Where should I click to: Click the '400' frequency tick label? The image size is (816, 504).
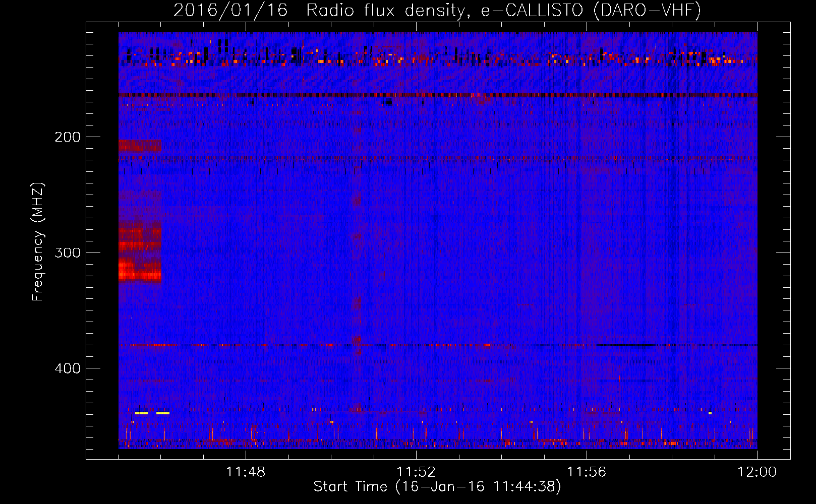(x=68, y=368)
